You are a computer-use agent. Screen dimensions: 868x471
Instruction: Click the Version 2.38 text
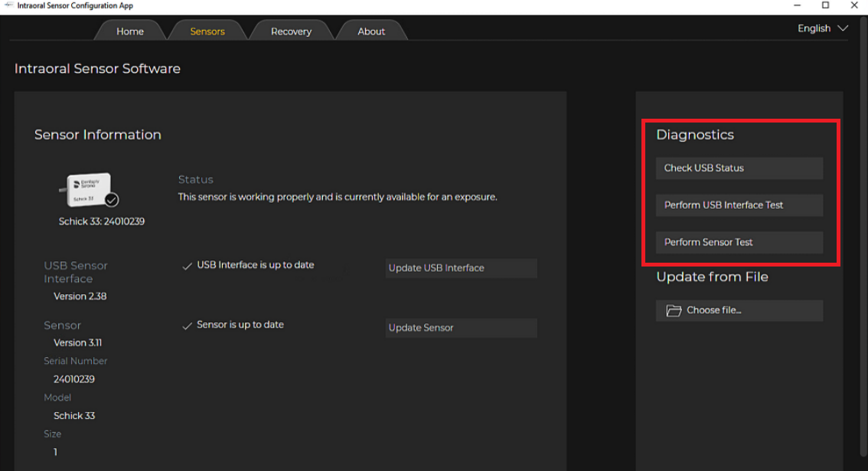point(80,296)
